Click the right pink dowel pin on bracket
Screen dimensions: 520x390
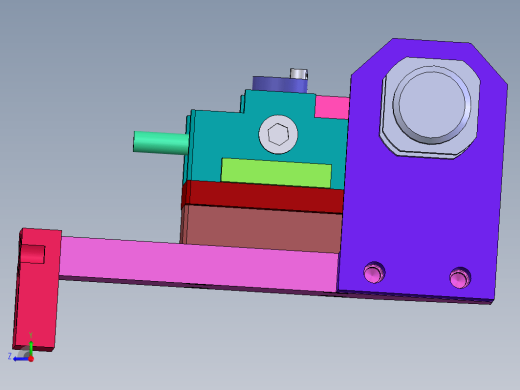460,278
